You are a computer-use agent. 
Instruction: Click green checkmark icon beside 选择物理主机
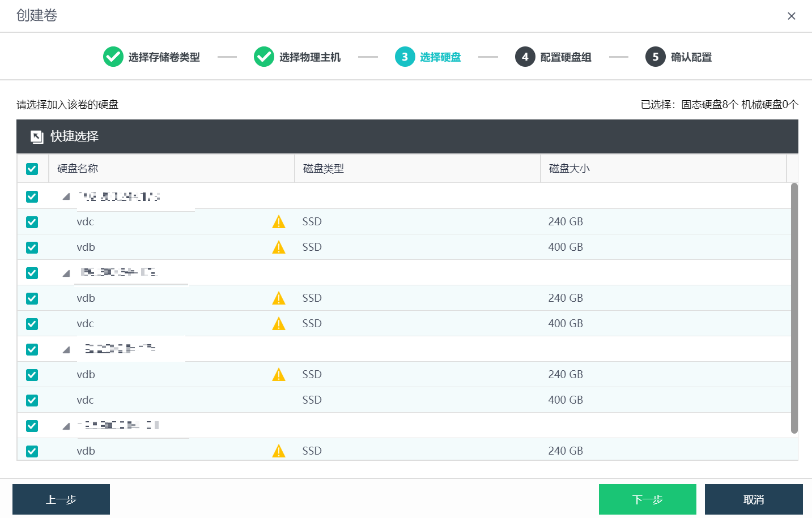point(264,57)
